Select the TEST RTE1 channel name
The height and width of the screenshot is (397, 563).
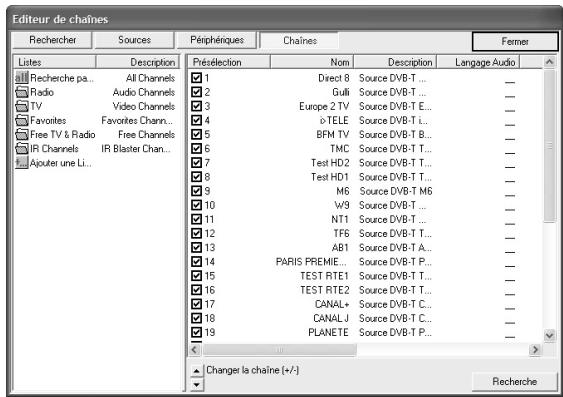coord(324,276)
